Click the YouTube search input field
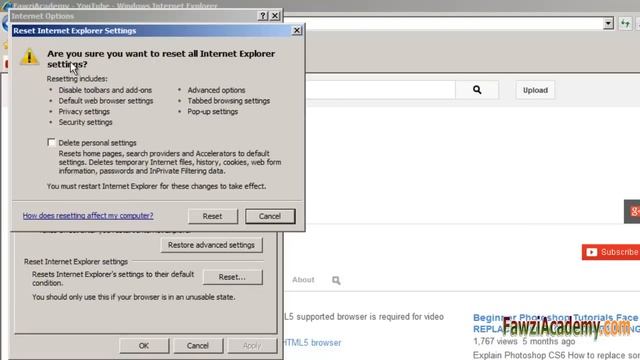The image size is (640, 360). 380,90
